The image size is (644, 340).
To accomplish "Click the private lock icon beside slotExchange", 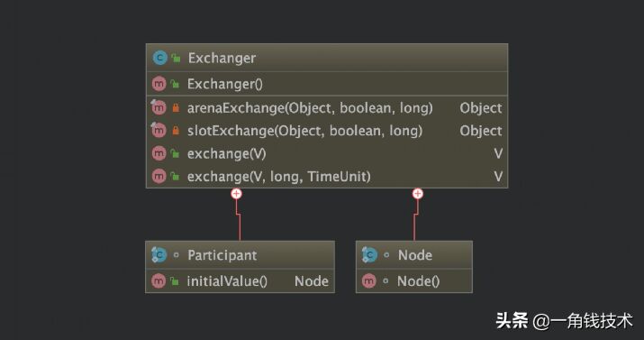I will (x=176, y=131).
